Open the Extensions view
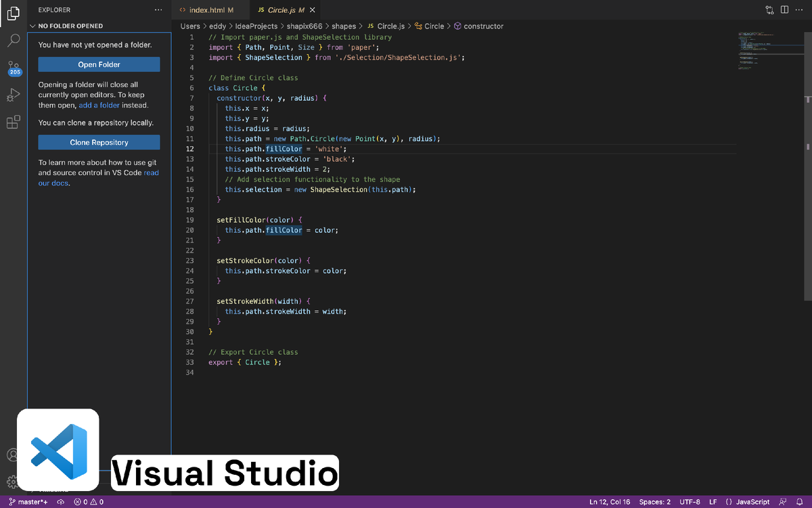 tap(13, 123)
